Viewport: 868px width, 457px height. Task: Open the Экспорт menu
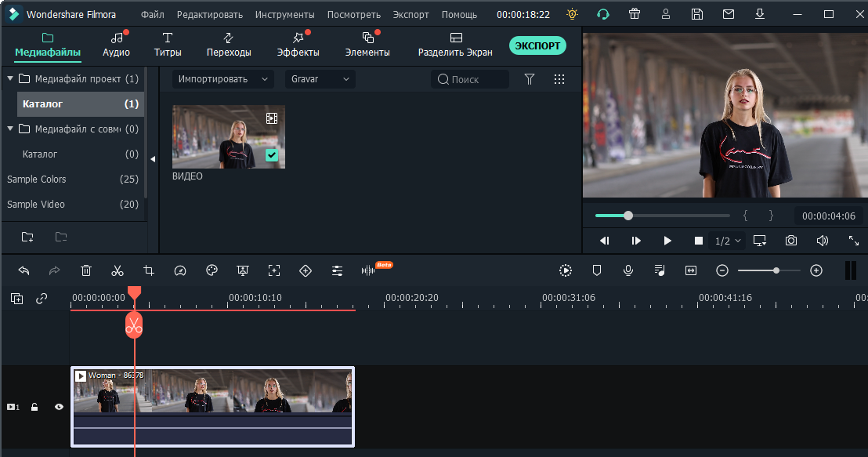point(410,14)
